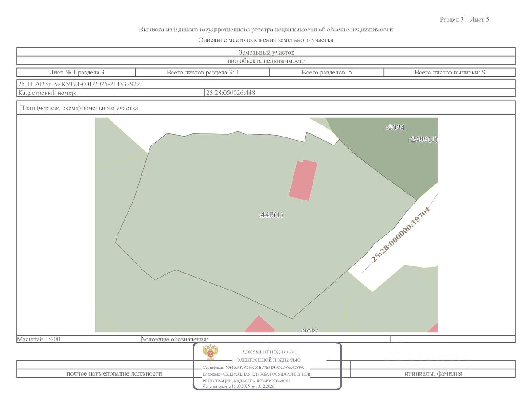Select the red building inside parcel :448(1)
Image resolution: width=532 pixels, height=411 pixels.
pos(303,180)
